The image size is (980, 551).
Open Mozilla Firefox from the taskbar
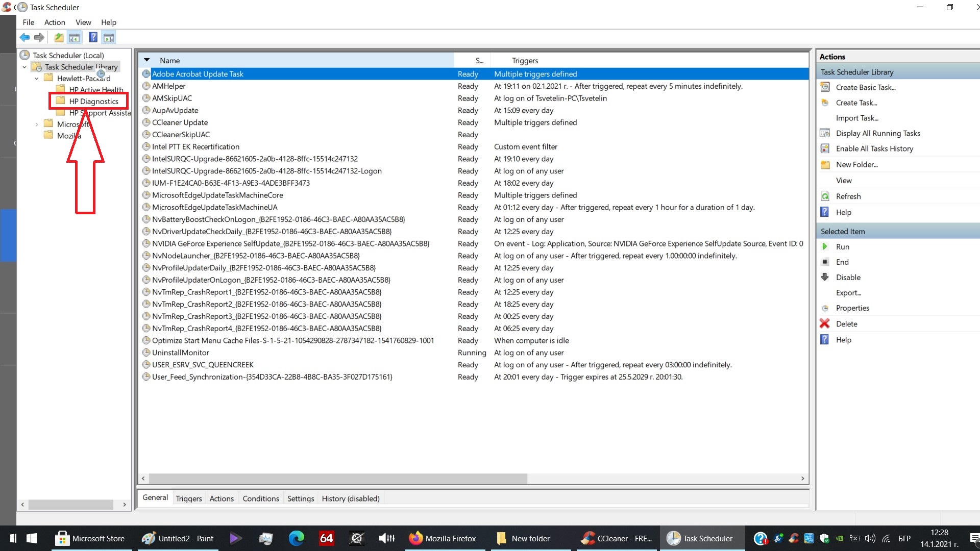point(442,538)
